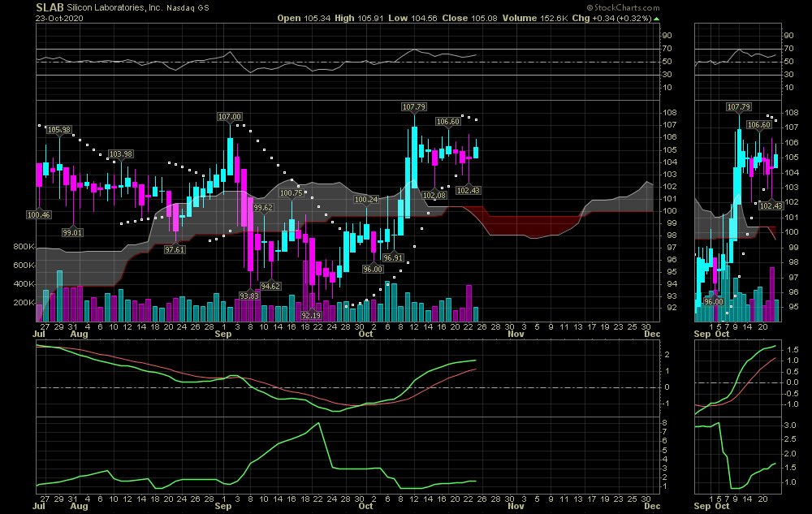Click the 200K volume axis label
This screenshot has height=514, width=812.
coord(24,302)
